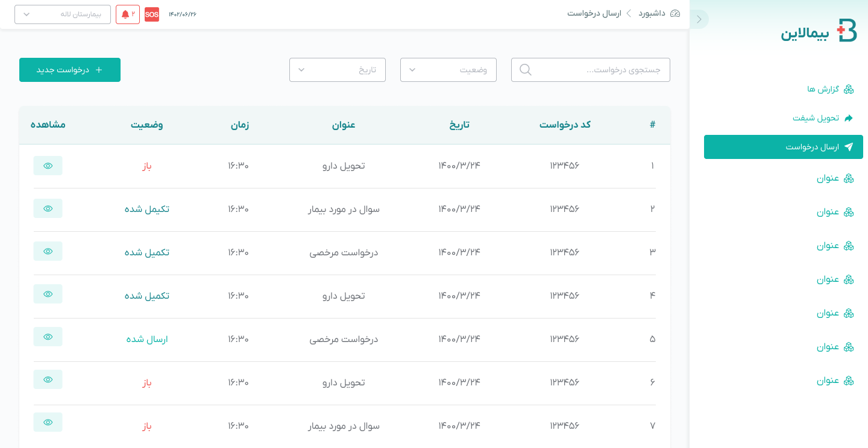The image size is (868, 448).
Task: Create a new request with درخواست جدید
Action: [70, 70]
